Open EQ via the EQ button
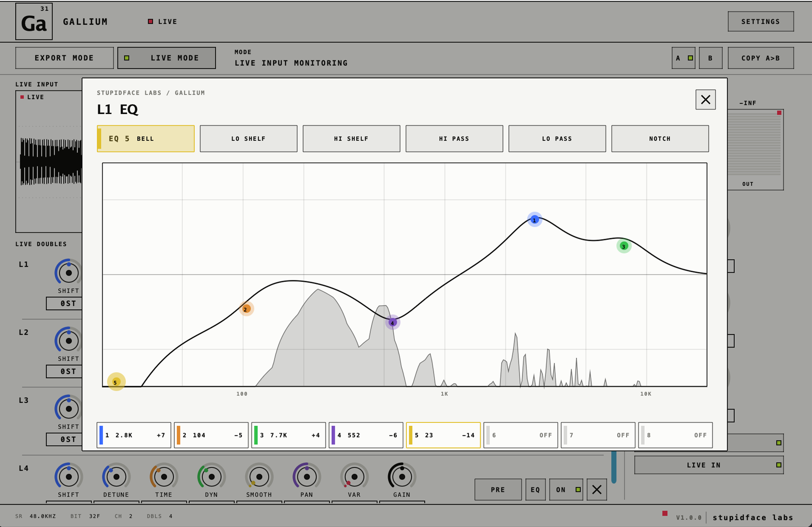The height and width of the screenshot is (527, 812). coord(535,489)
